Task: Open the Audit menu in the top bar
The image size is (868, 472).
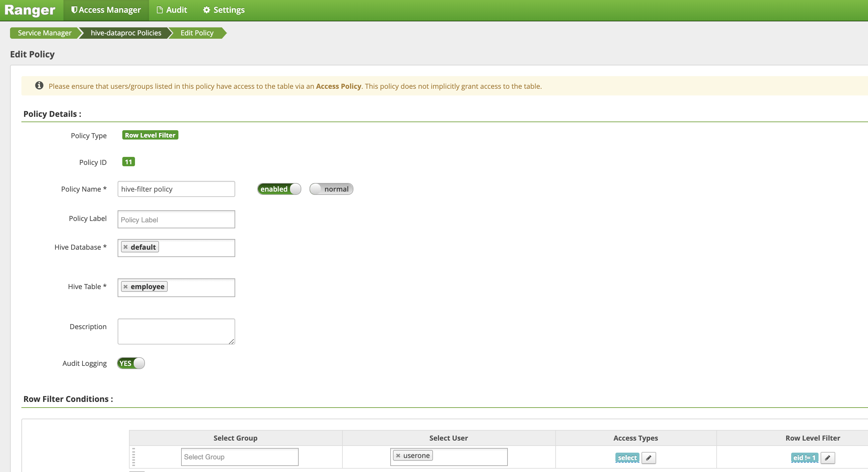Action: click(172, 10)
